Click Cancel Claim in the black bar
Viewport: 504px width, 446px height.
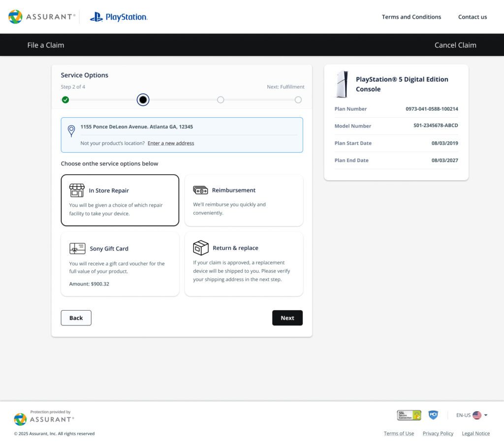[455, 45]
